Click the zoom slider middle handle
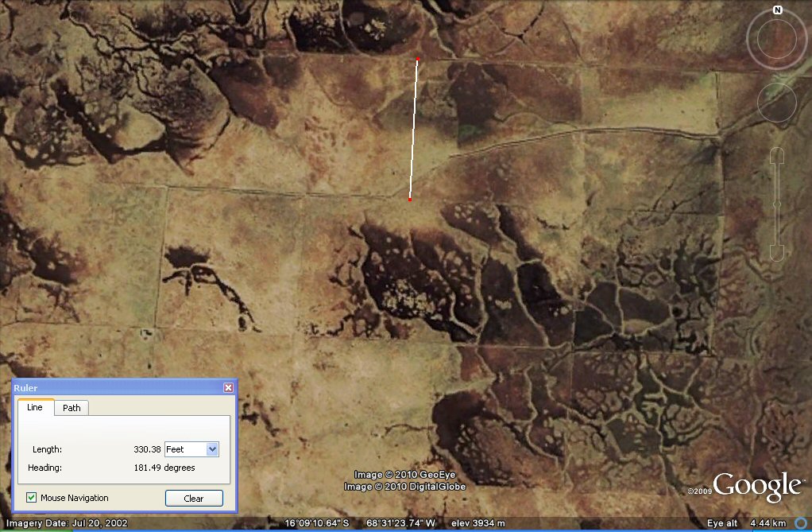The width and height of the screenshot is (812, 532). click(x=776, y=204)
